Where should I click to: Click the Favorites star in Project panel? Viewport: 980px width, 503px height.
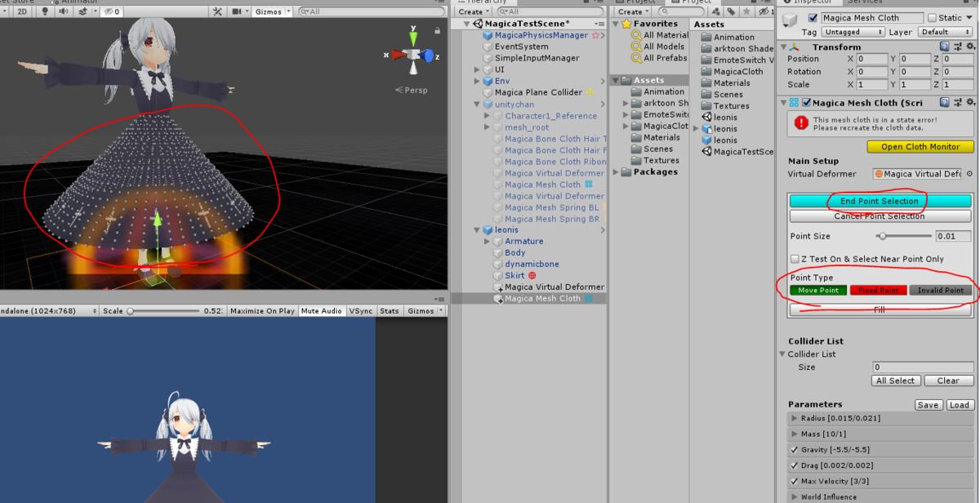click(627, 24)
